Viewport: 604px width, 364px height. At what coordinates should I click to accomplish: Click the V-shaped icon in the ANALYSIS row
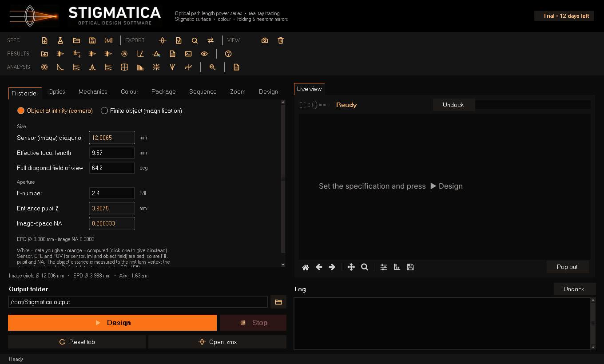(x=172, y=67)
